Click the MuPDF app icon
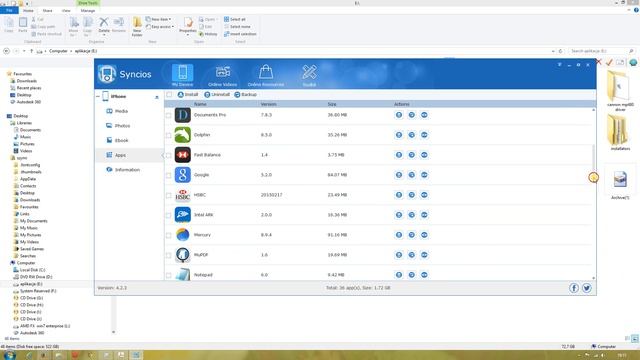Image resolution: width=640 pixels, height=360 pixels. (x=182, y=255)
